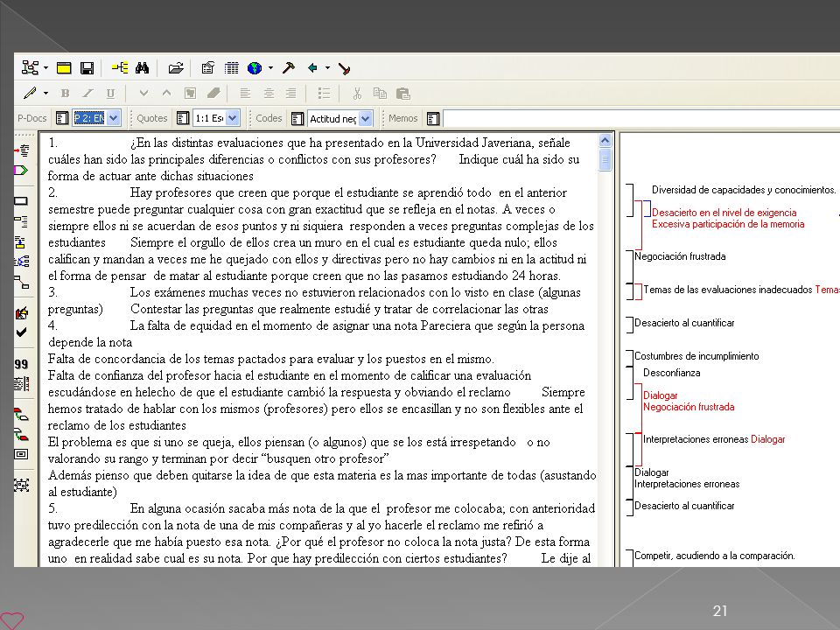Viewport: 840px width, 630px height.
Task: Click the P-Docs label
Action: (32, 118)
